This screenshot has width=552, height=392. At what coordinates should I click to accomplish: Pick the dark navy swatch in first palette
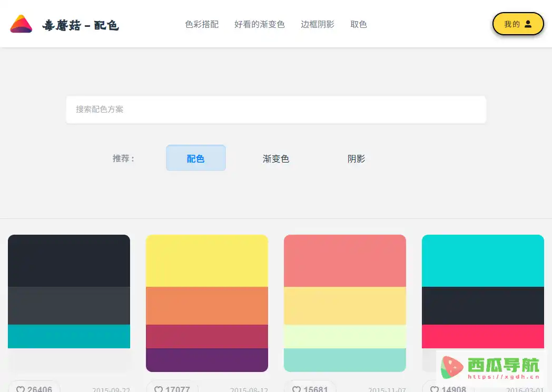point(69,261)
